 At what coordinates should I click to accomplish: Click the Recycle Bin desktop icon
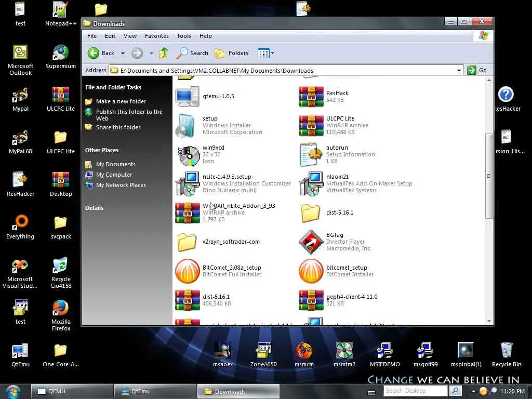tap(507, 355)
